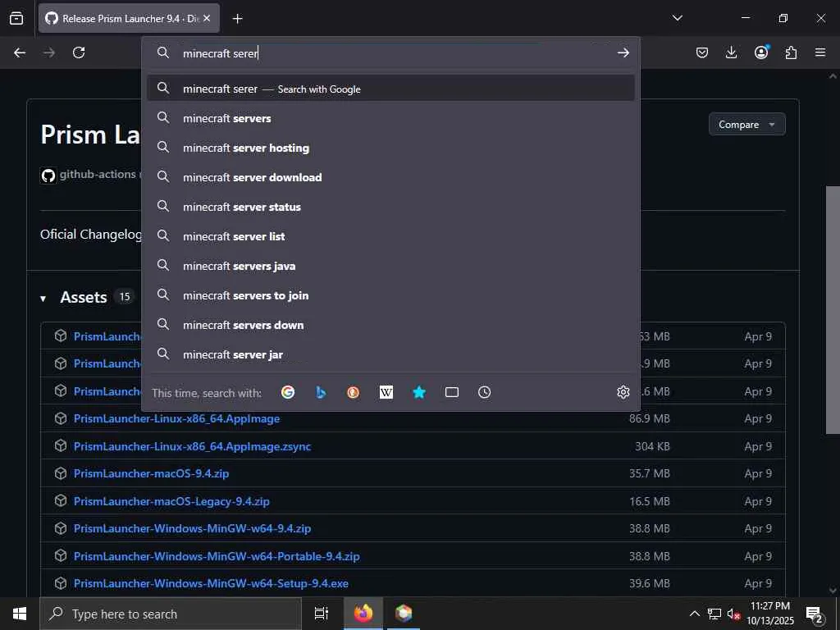Click the 38.8 MB size of MinGW-w64-9.4.zip
The width and height of the screenshot is (840, 630).
pos(650,528)
